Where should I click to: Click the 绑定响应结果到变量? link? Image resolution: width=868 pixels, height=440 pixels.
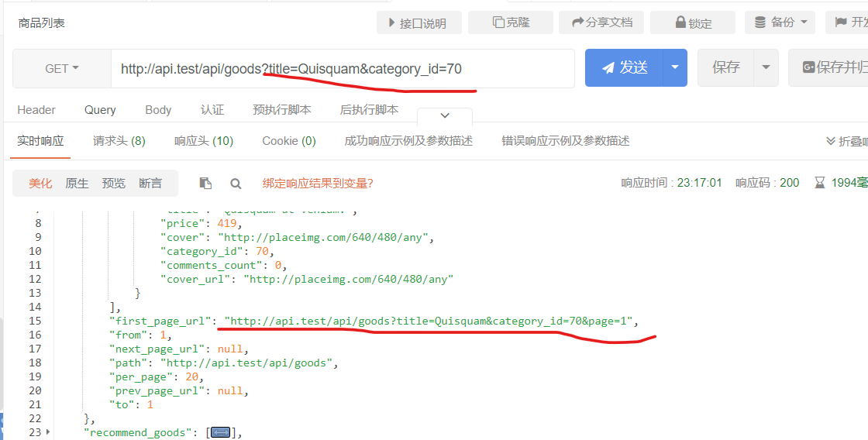(x=318, y=183)
